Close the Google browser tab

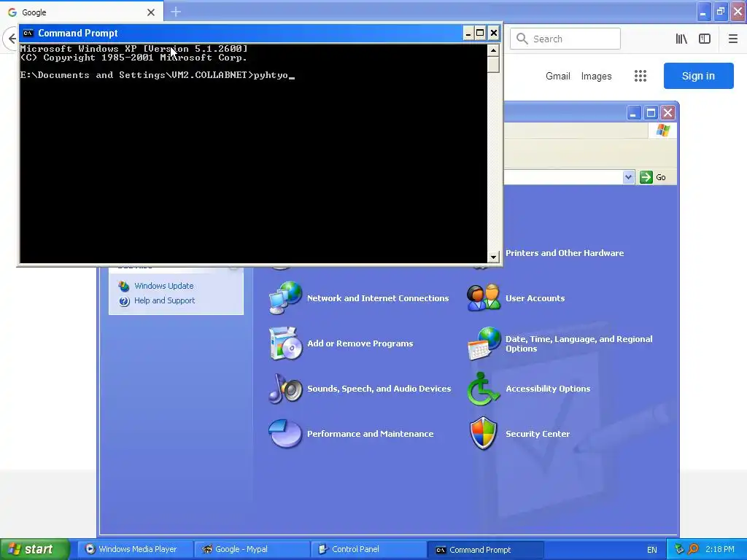tap(151, 12)
